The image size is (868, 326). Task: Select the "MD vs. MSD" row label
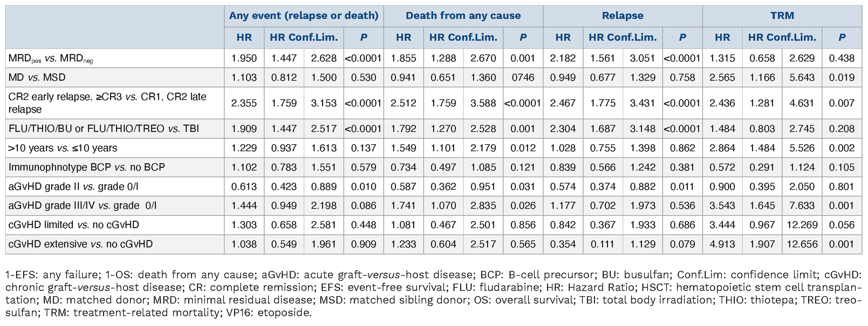point(37,77)
